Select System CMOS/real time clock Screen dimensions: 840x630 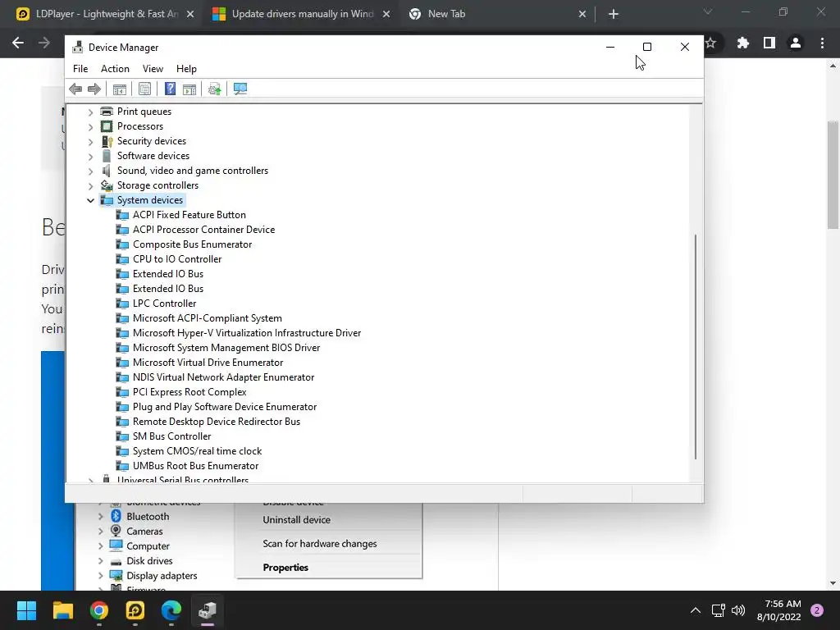coord(197,451)
